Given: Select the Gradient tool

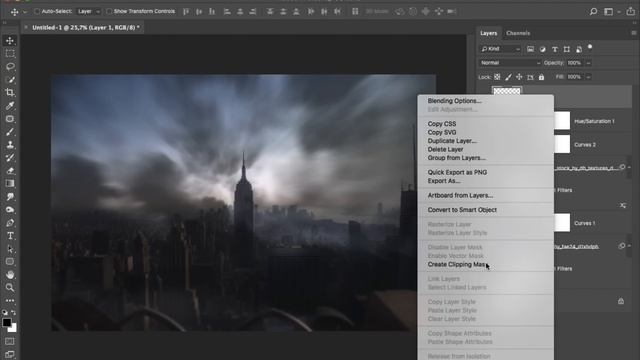Looking at the screenshot, I should pos(10,184).
